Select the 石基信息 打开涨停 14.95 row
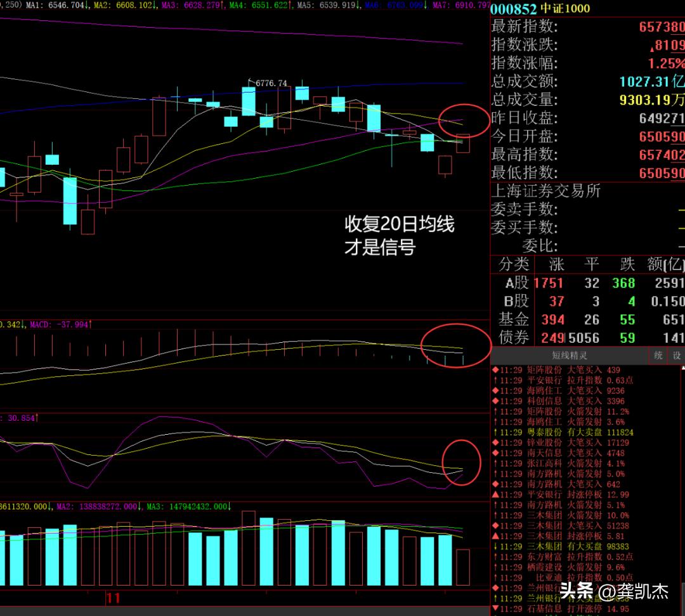 561,608
